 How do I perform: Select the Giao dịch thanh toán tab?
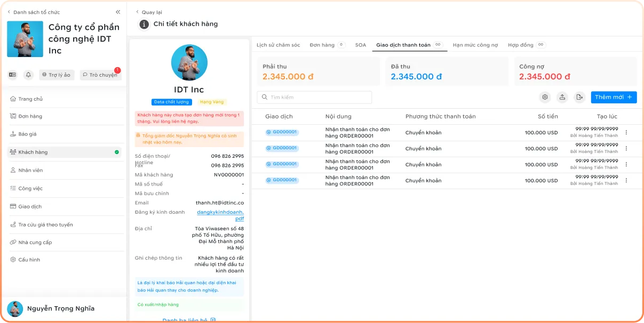tap(410, 45)
